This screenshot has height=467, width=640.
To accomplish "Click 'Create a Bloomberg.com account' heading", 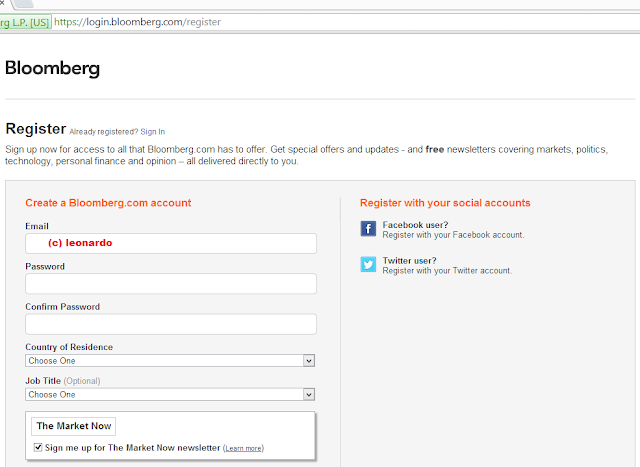I will [108, 203].
